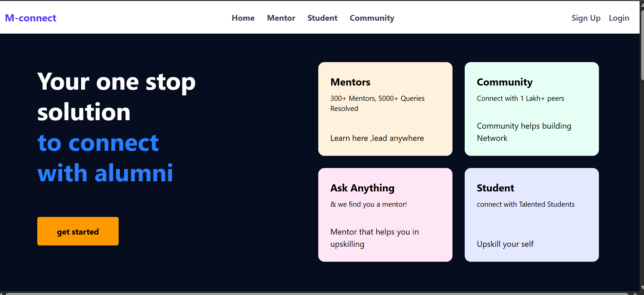Click the Sign Up link
Viewport: 644px width, 295px height.
pyautogui.click(x=586, y=18)
